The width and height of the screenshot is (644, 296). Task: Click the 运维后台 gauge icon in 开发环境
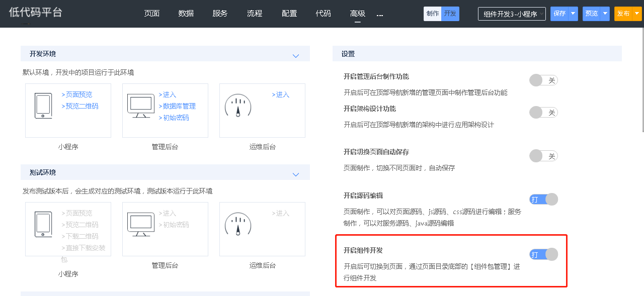[237, 106]
